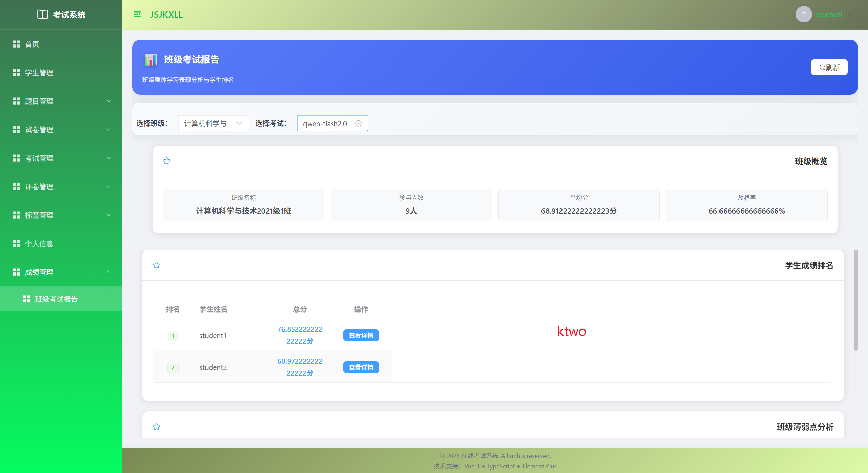The image size is (868, 473).
Task: Select the 班级考试报告 submenu item
Action: click(x=56, y=299)
